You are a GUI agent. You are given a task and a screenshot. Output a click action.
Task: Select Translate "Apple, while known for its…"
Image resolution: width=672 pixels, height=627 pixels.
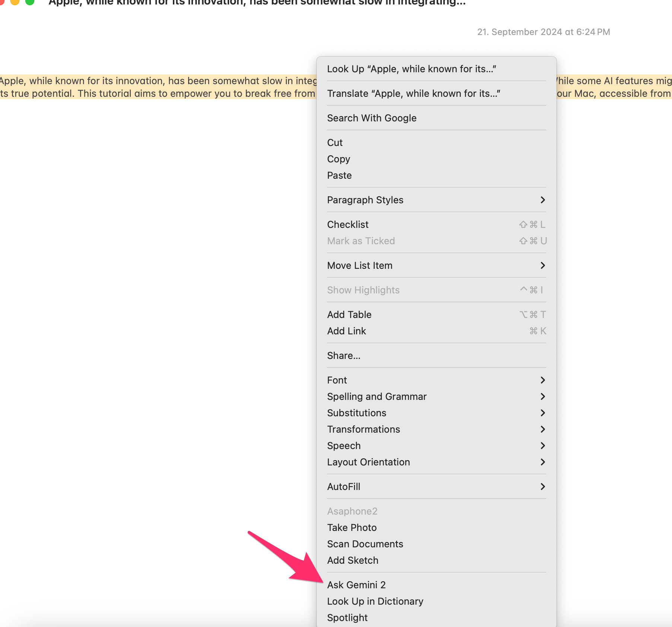tap(436, 93)
